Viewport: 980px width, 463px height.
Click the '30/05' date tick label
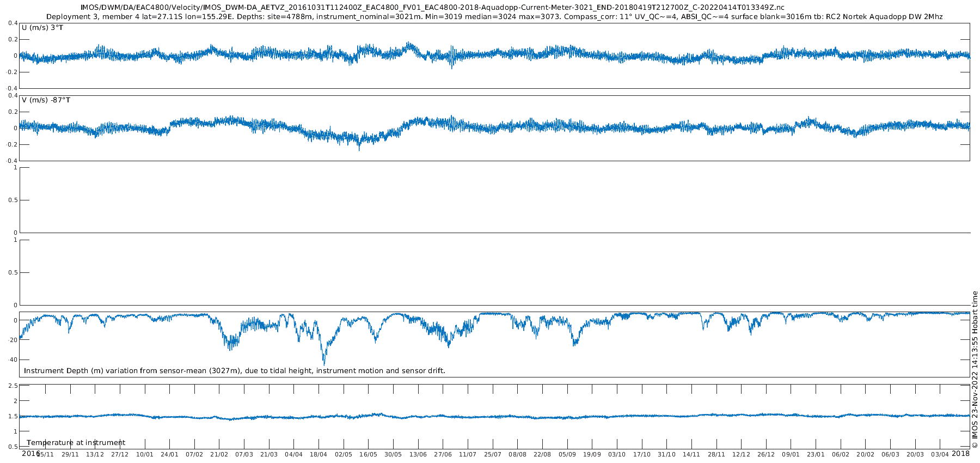click(393, 454)
